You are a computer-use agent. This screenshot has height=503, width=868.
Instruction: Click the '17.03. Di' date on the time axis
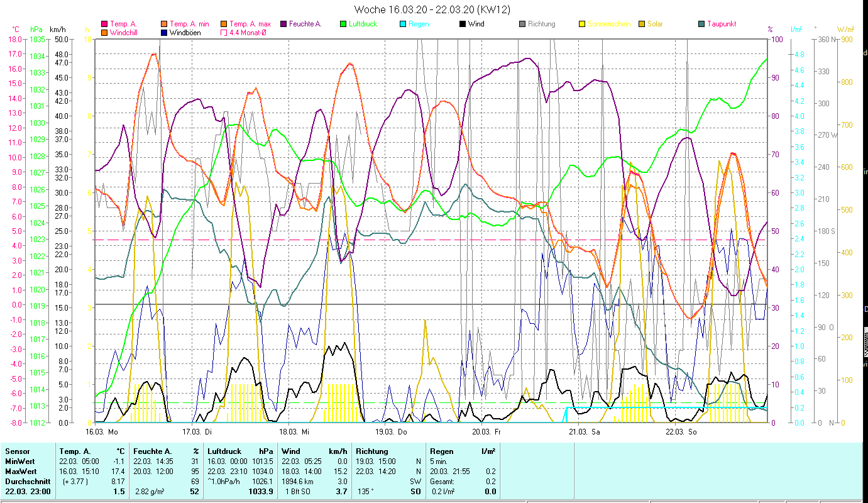[197, 432]
